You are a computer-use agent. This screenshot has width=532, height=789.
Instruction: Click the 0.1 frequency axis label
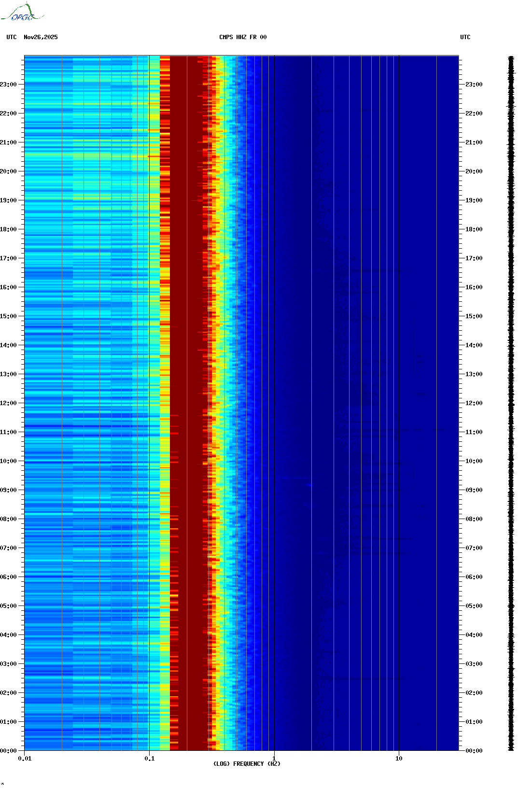click(149, 759)
